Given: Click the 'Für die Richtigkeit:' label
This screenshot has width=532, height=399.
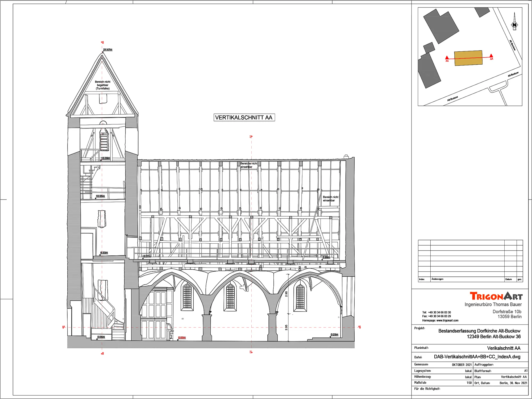Looking at the screenshot, I should click(427, 389).
